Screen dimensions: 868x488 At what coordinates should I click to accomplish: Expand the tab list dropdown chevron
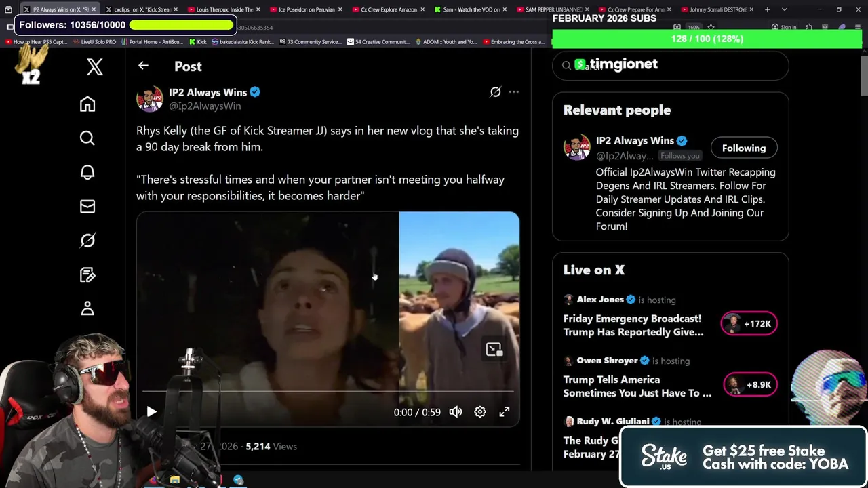click(x=785, y=9)
